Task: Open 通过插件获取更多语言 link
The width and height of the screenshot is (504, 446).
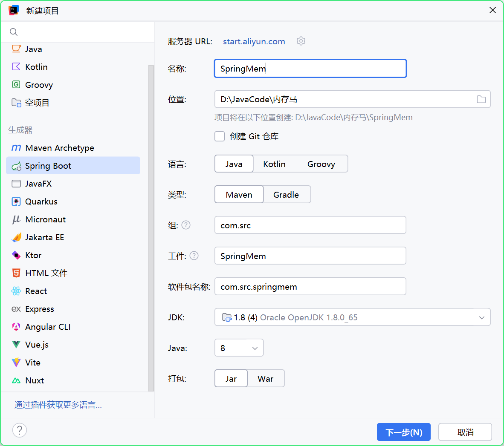Action: click(x=58, y=405)
